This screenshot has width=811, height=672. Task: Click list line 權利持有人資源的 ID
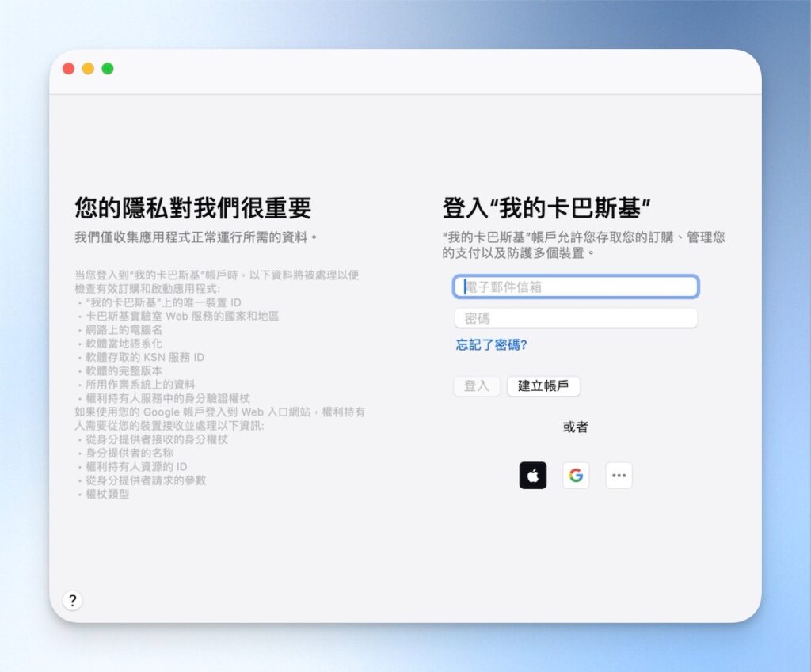(x=136, y=467)
